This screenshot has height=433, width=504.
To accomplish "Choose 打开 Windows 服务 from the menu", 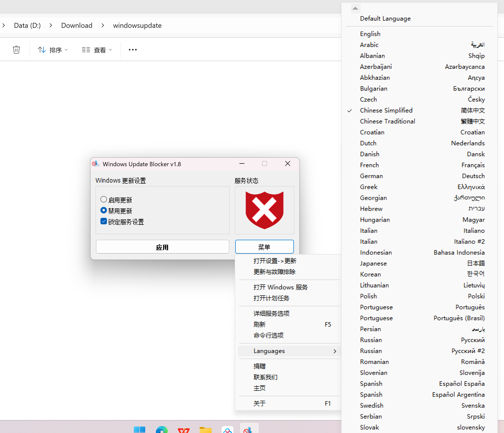I will [x=280, y=287].
